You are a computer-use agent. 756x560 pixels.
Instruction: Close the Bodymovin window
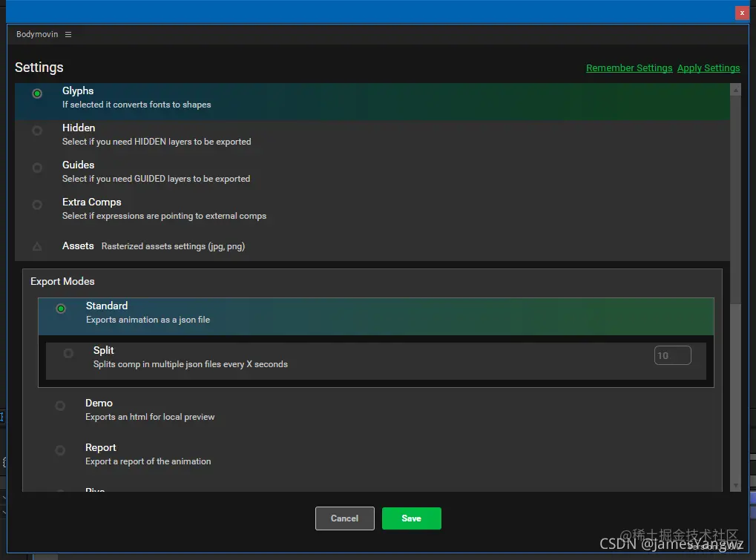click(742, 13)
